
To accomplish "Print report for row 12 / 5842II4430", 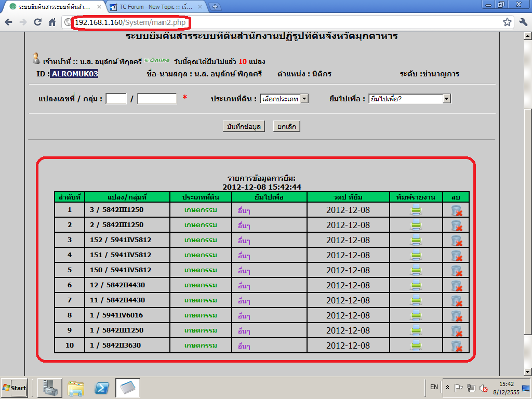I will coord(416,285).
